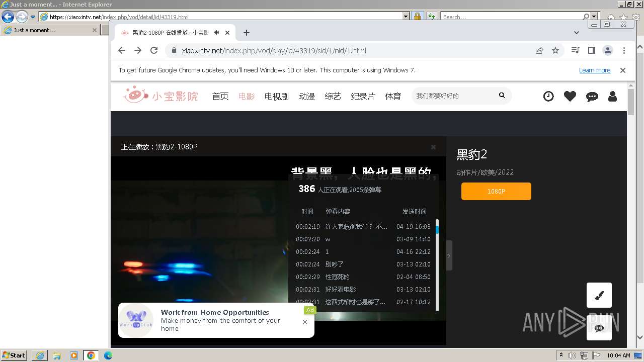Close the 正在播放 player header
Viewport: 644px width, 362px height.
(x=433, y=147)
